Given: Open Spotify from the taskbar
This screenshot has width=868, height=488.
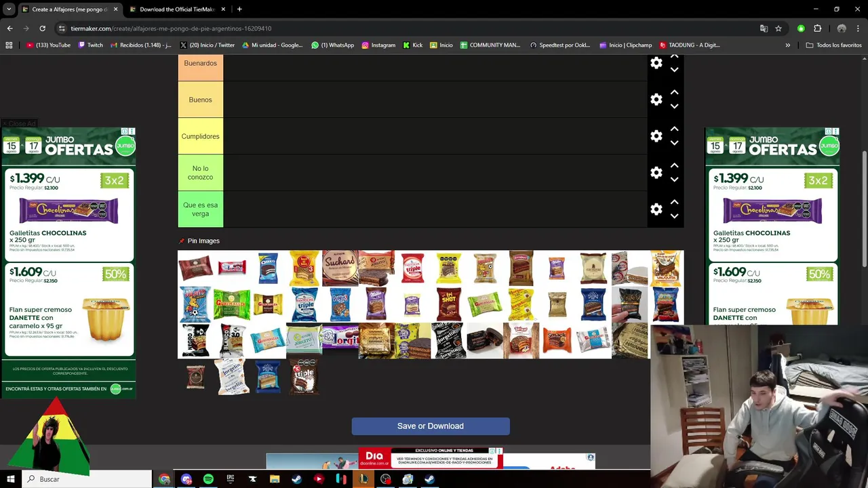Looking at the screenshot, I should click(x=208, y=479).
